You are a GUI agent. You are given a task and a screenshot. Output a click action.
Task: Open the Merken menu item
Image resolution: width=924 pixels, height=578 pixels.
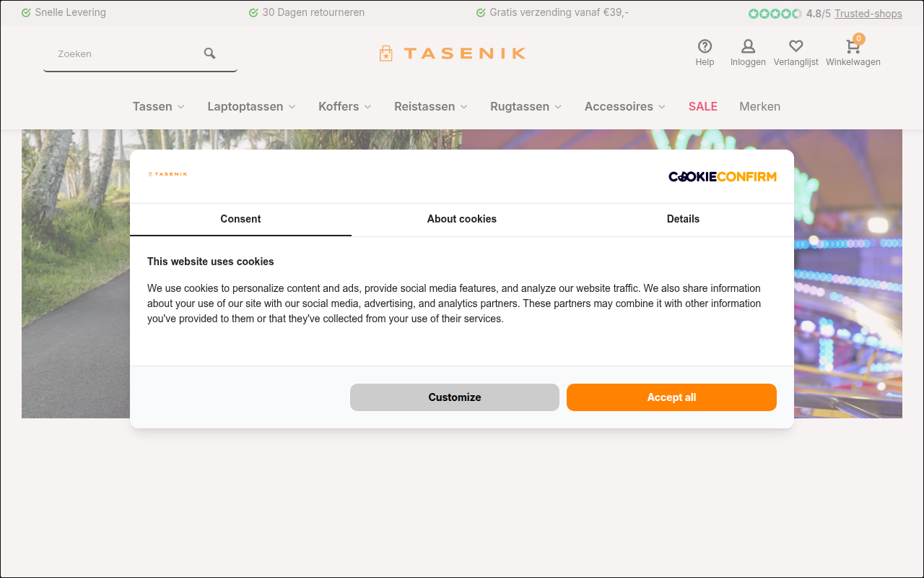(x=760, y=106)
